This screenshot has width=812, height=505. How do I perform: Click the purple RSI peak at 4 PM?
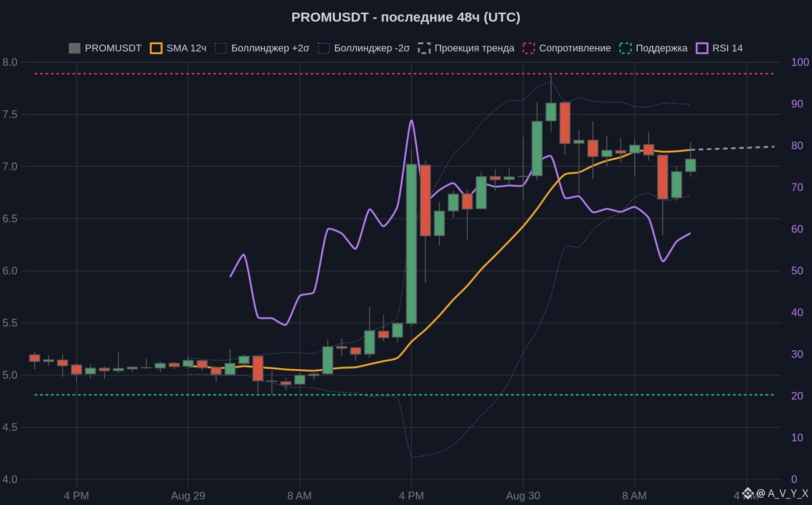click(411, 121)
